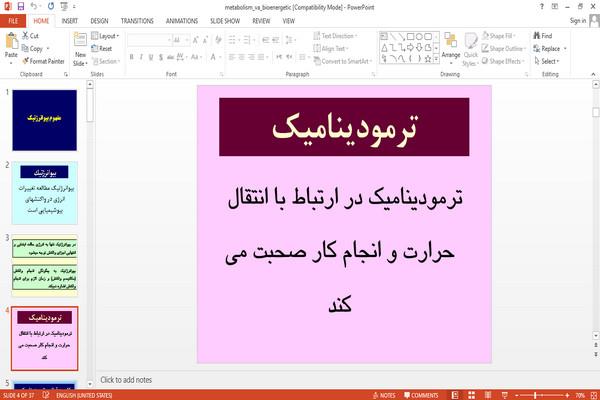
Task: Click Sign in link
Action: (x=578, y=20)
